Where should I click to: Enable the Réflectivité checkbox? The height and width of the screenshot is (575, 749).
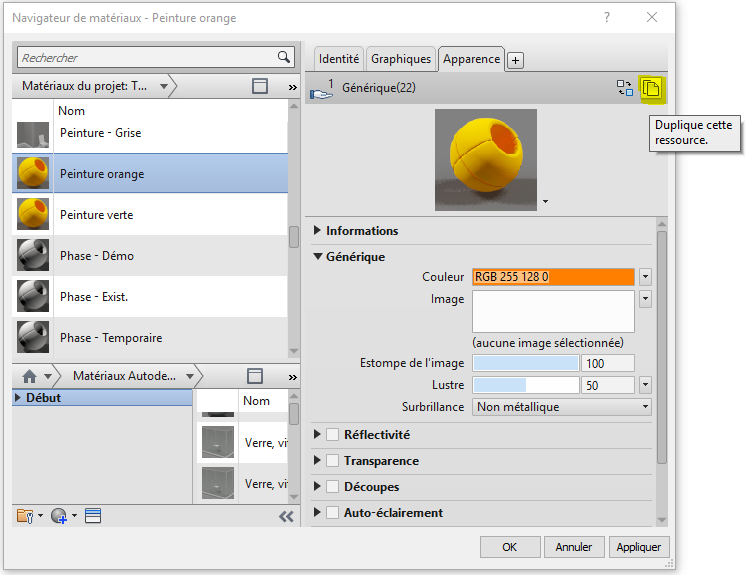[x=333, y=435]
